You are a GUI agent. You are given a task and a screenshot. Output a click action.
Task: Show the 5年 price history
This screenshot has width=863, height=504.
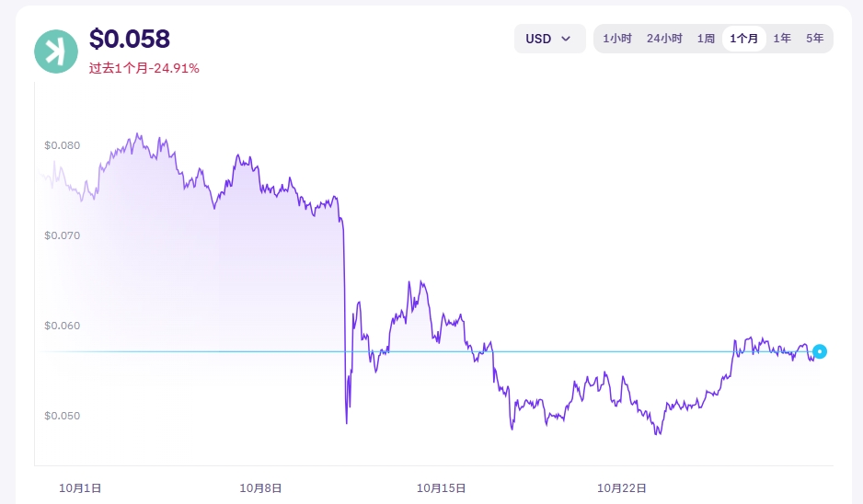coord(815,39)
